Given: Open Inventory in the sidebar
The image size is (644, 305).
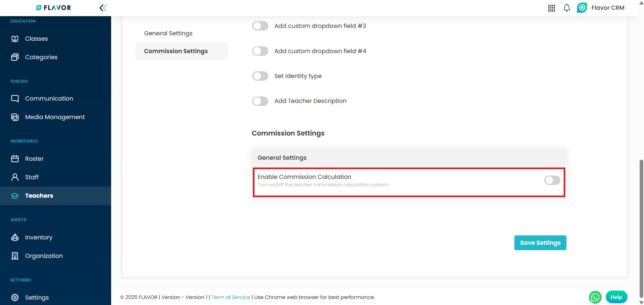Looking at the screenshot, I should 39,237.
